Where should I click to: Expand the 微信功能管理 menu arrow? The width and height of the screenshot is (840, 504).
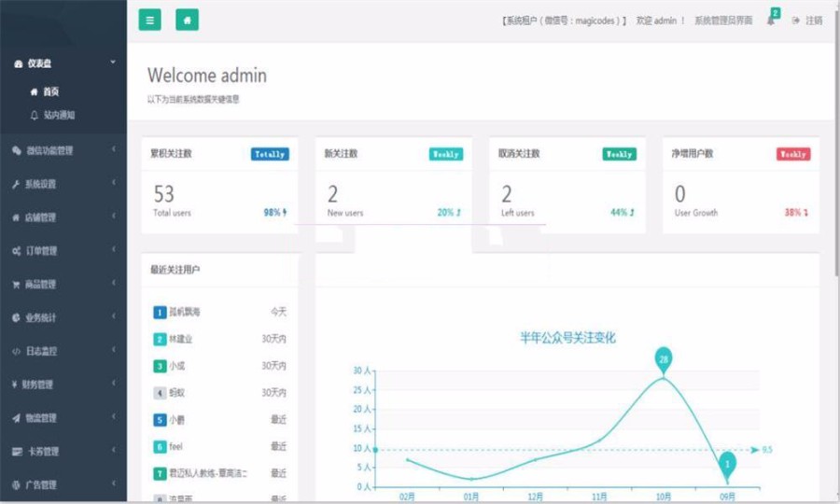pyautogui.click(x=114, y=149)
